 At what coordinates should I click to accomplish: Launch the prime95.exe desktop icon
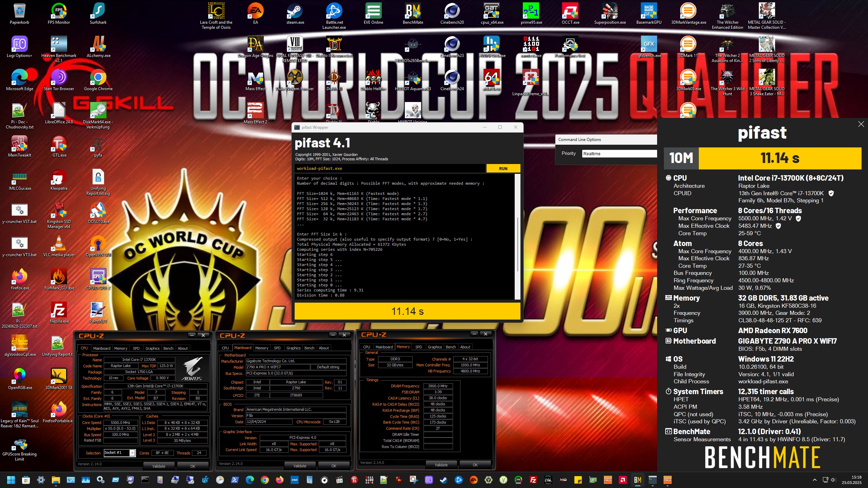(x=531, y=14)
